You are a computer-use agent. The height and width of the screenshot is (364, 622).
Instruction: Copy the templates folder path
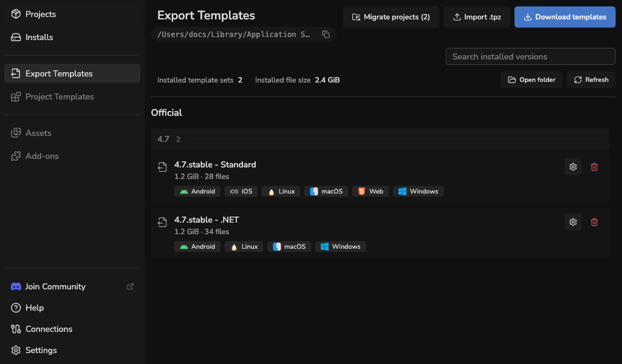(326, 35)
